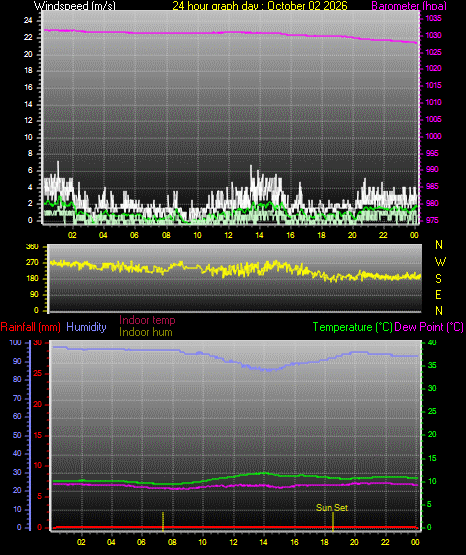Click the 50 value on humidity axis
The height and width of the screenshot is (555, 466).
coord(17,435)
